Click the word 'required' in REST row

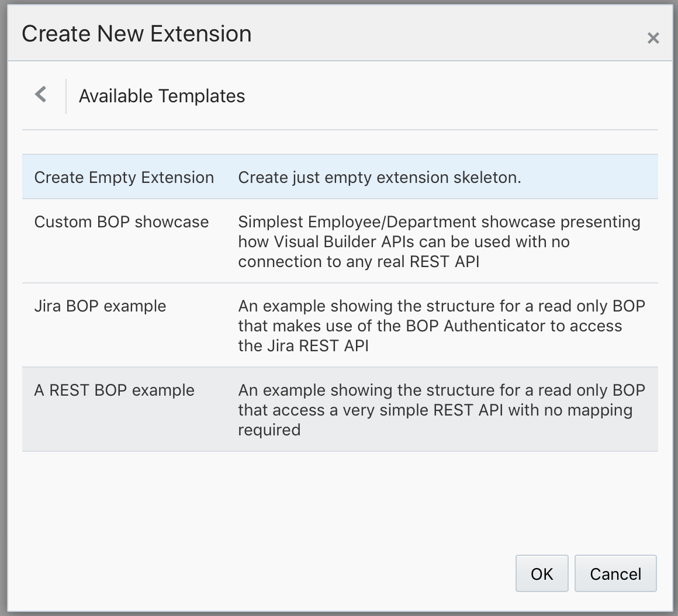[269, 430]
